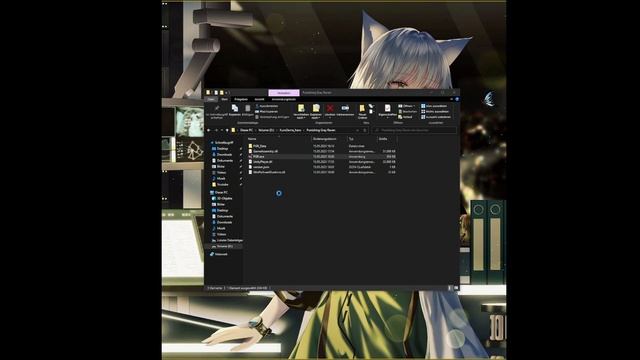Create a Neuer Ordner from the ribbon
The width and height of the screenshot is (640, 360).
point(362,111)
